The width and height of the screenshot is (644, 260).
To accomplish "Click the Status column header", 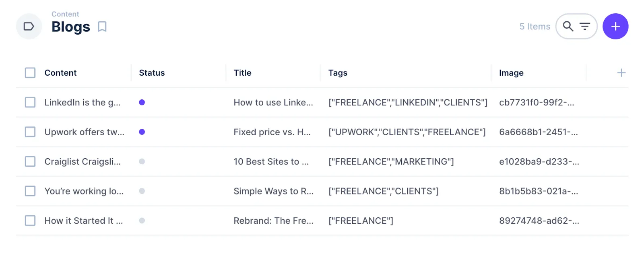I will click(x=152, y=72).
